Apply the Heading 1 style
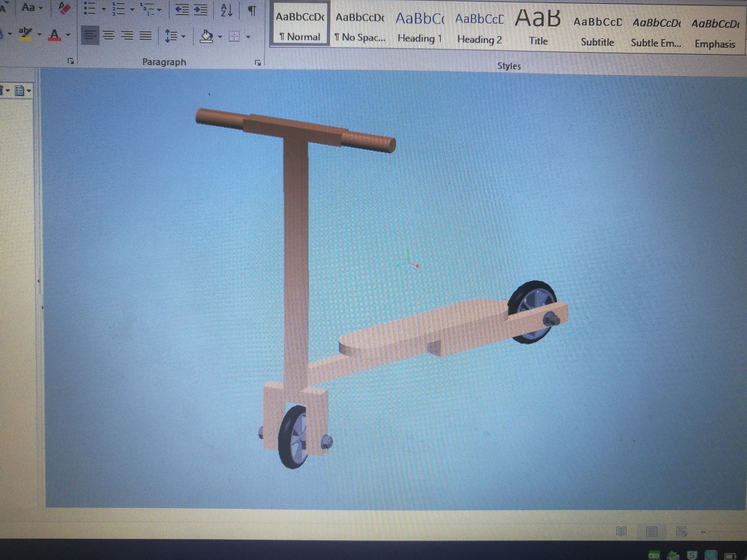 click(x=420, y=27)
